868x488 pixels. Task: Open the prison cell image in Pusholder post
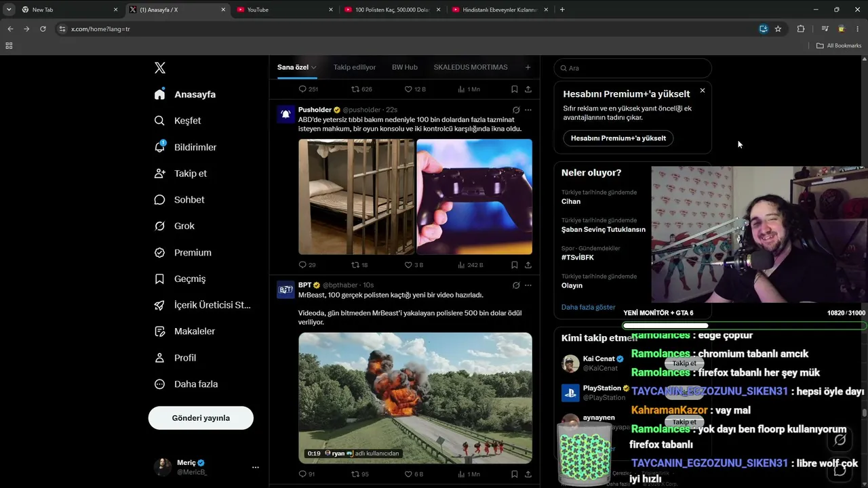(x=356, y=197)
